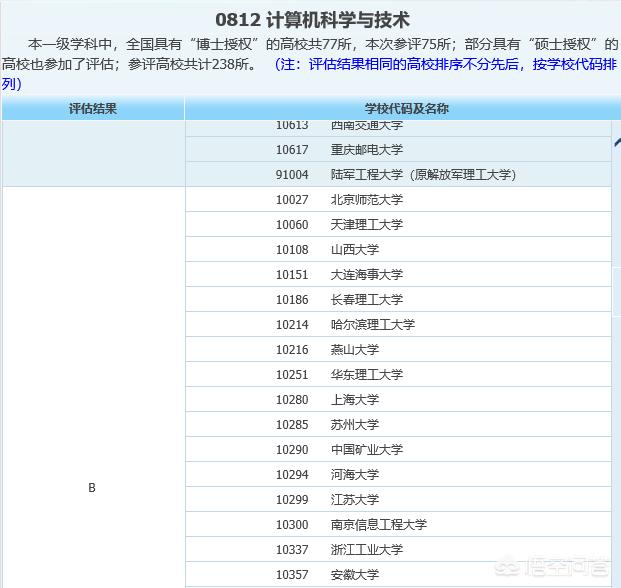Click the row 10151 大连海事大学
This screenshot has width=621, height=588.
pos(398,274)
